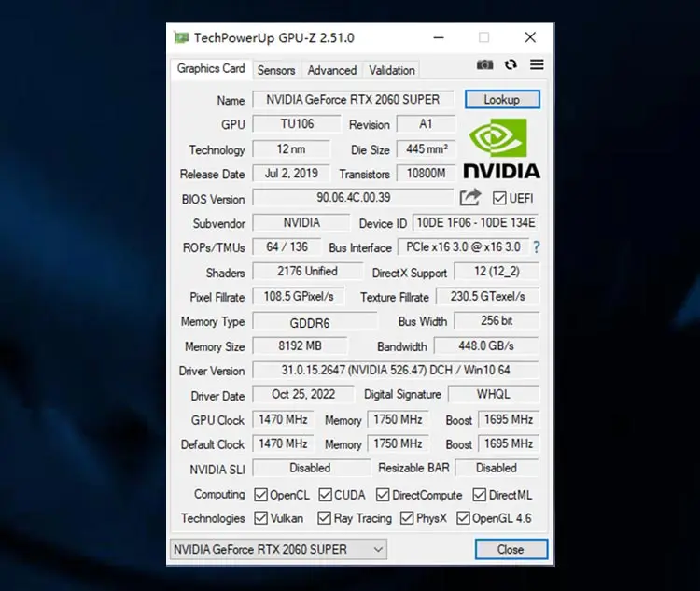The height and width of the screenshot is (591, 700).
Task: Click the BIOS share/export icon
Action: (x=470, y=197)
